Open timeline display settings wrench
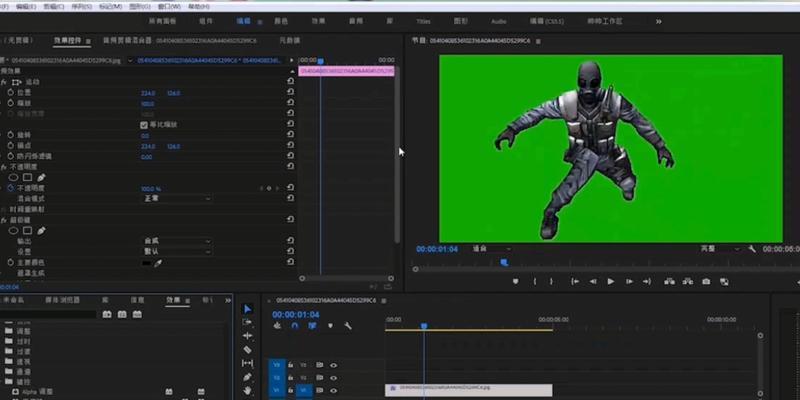The height and width of the screenshot is (400, 800). tap(348, 326)
